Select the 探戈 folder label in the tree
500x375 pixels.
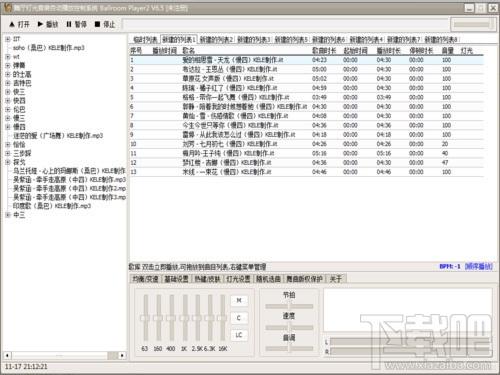tap(19, 162)
